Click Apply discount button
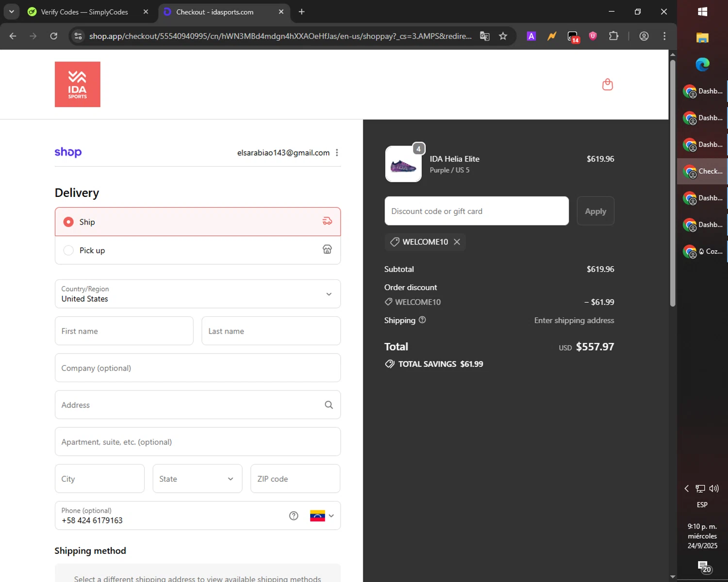Viewport: 728px width, 582px height. 596,211
